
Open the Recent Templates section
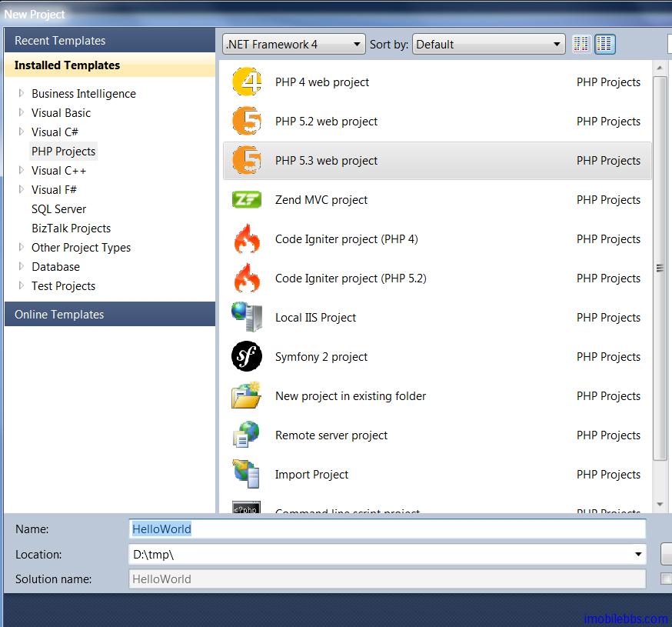pyautogui.click(x=60, y=41)
